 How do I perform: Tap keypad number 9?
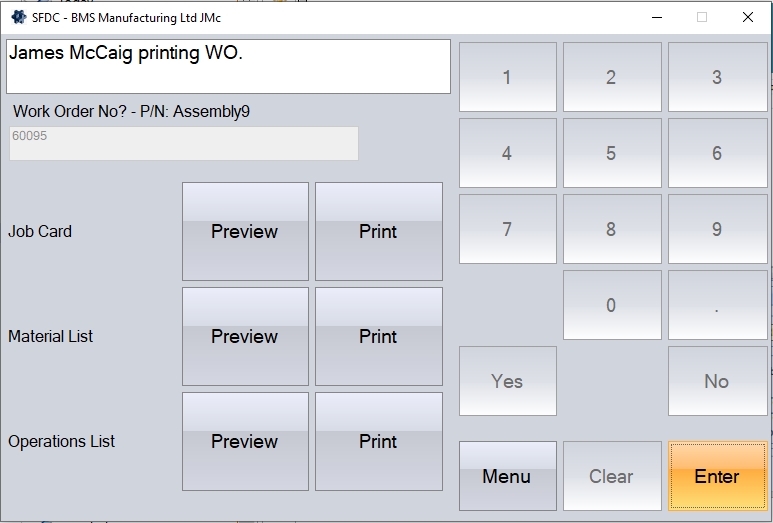pyautogui.click(x=717, y=229)
